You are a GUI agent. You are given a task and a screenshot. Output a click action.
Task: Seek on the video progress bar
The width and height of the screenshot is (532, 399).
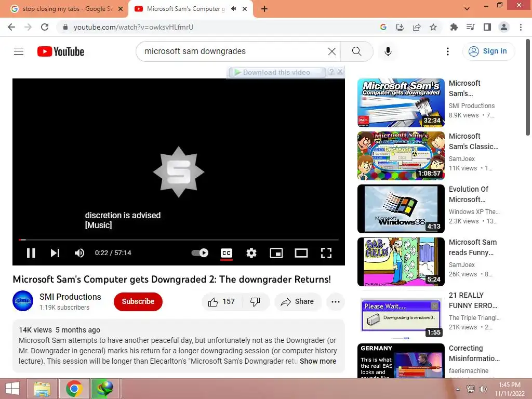[179, 240]
